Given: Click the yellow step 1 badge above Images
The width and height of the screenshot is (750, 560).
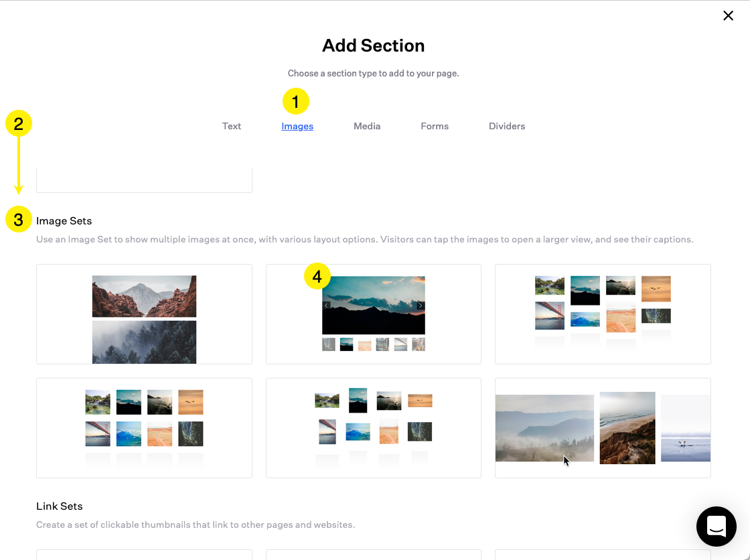Looking at the screenshot, I should tap(296, 101).
